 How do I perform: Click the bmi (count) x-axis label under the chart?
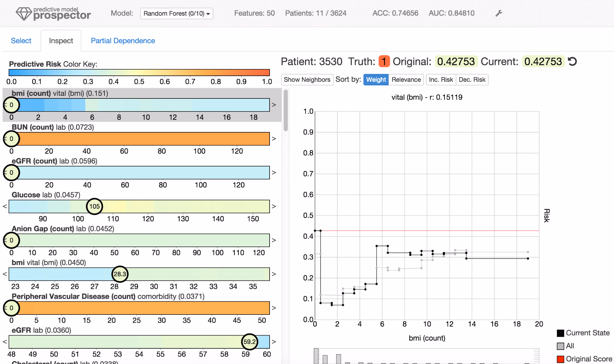(427, 338)
